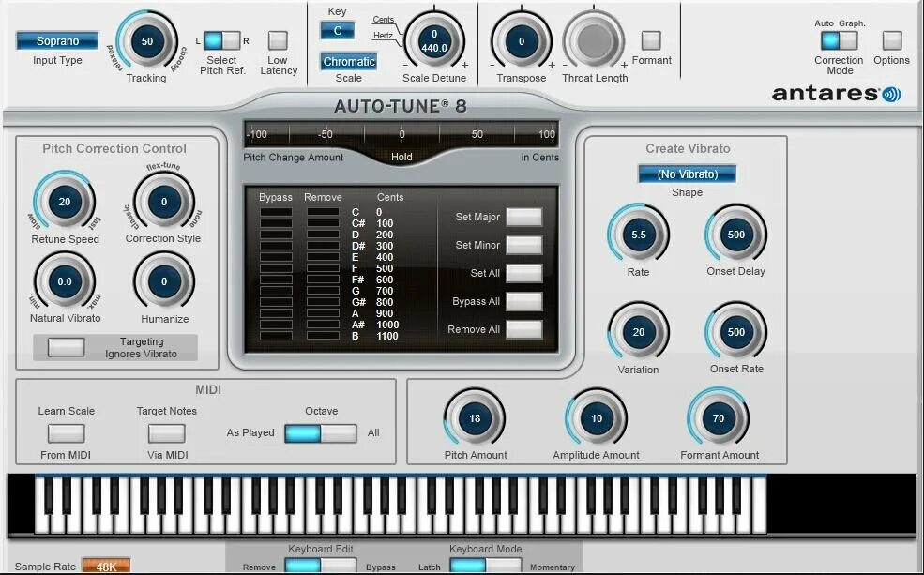Click the 1100 cents value for B

pyautogui.click(x=387, y=336)
